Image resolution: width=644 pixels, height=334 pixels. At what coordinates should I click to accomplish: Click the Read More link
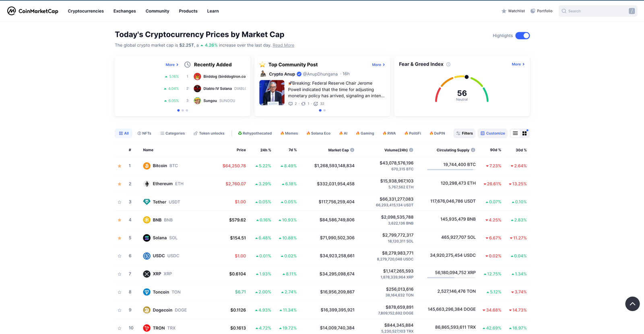tap(283, 45)
